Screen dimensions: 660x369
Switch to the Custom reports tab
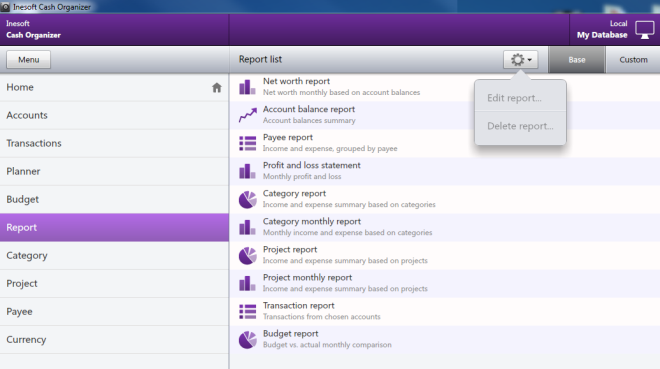pos(633,60)
